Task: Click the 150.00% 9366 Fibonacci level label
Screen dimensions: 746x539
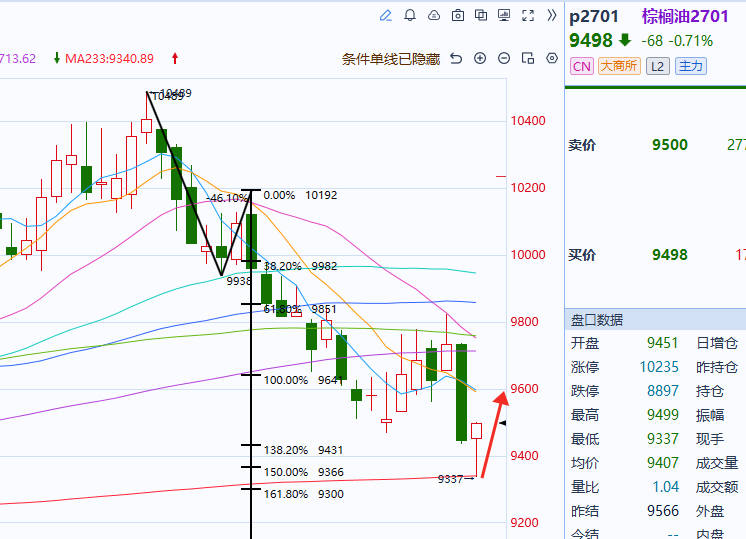Action: (304, 472)
